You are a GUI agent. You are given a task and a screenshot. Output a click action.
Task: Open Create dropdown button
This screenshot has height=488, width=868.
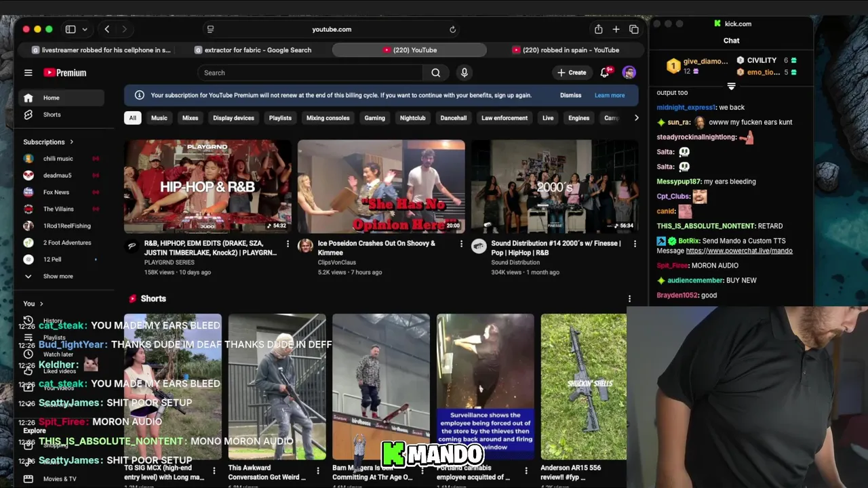(572, 73)
